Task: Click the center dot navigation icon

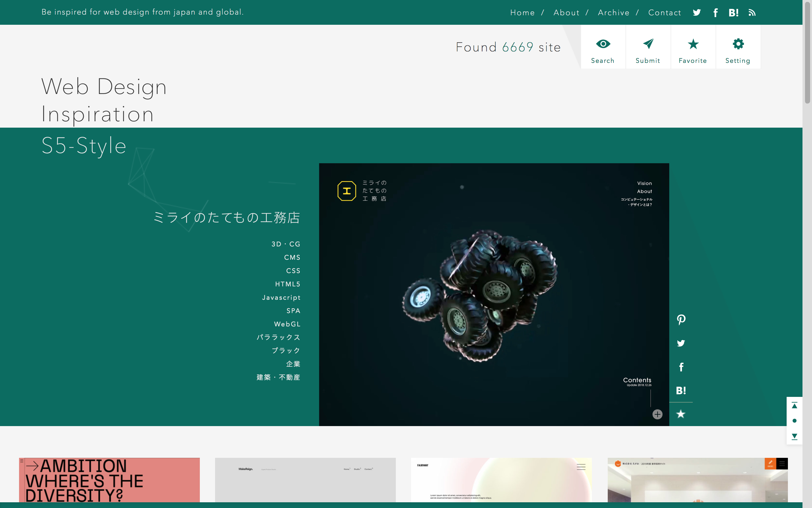Action: 794,421
